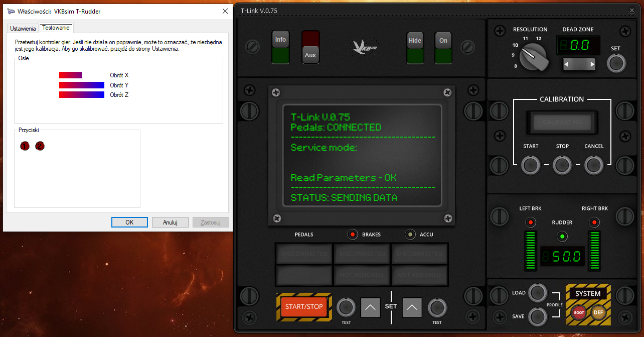Click the VKBsim logo in T-Link panel
This screenshot has width=644, height=337.
click(365, 47)
